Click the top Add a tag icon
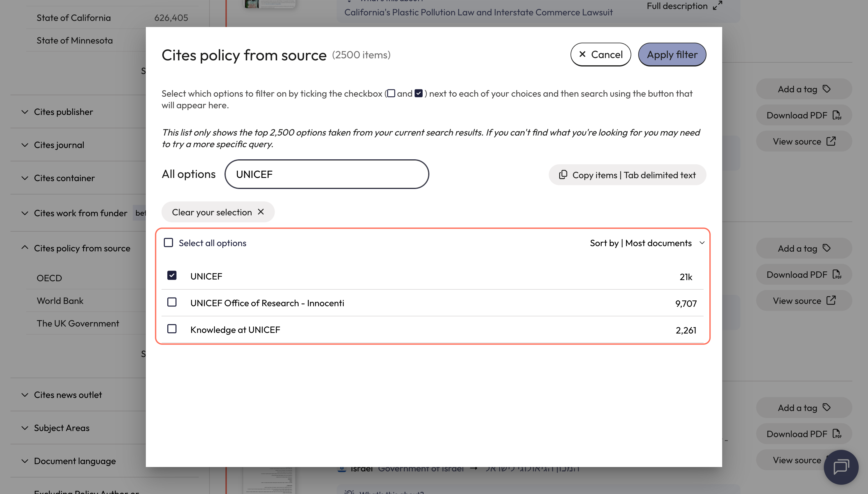This screenshot has height=494, width=868. pos(826,89)
